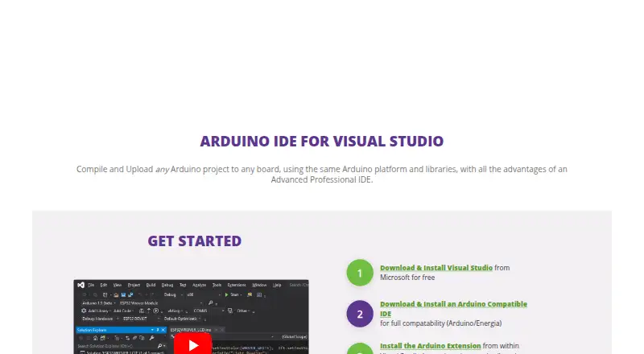
Task: Click the GET STARTED heading
Action: pos(195,241)
